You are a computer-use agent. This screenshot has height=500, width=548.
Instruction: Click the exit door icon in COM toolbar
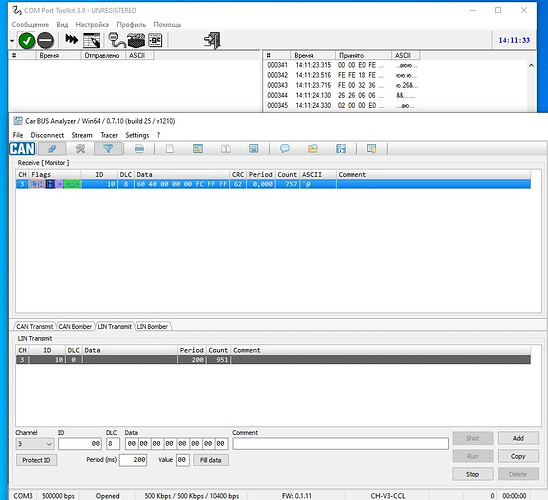coord(212,40)
